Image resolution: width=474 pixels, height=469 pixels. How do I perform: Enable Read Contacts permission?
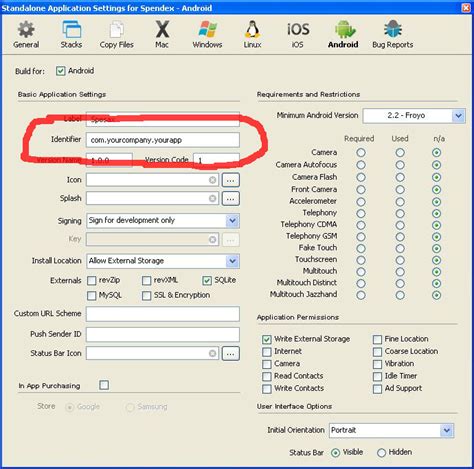267,376
